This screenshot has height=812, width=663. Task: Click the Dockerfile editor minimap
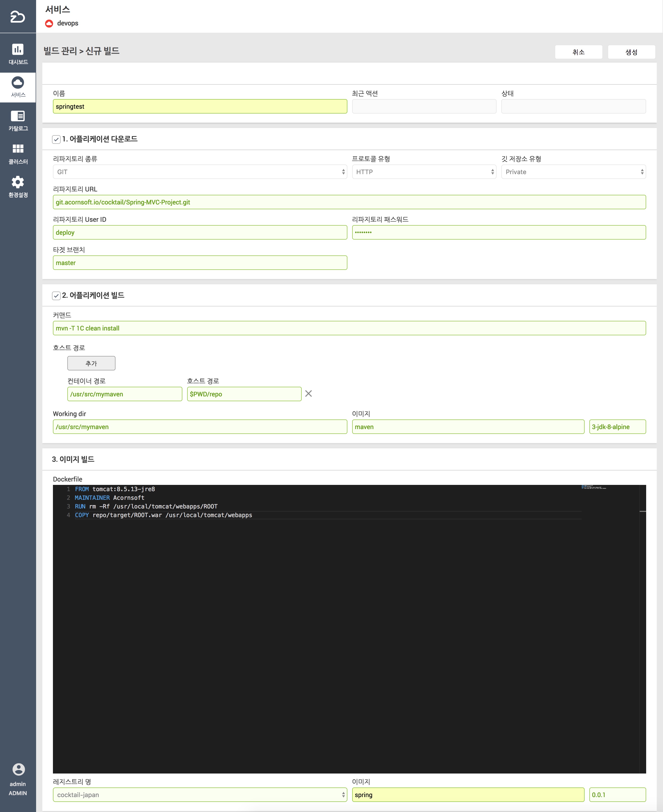click(x=594, y=487)
